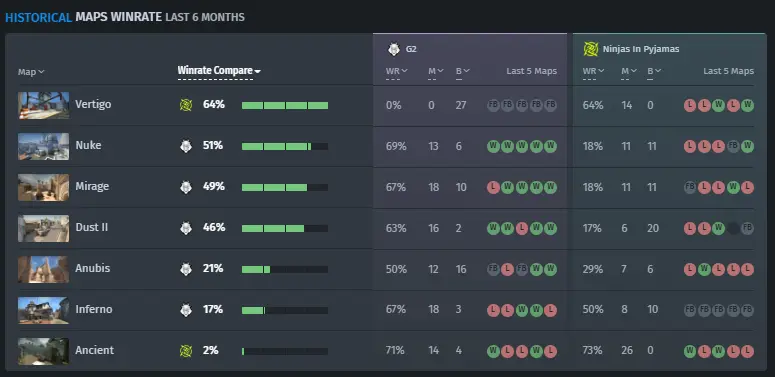Open the Vertigo map thumbnail
The height and width of the screenshot is (377, 775).
coord(43,105)
